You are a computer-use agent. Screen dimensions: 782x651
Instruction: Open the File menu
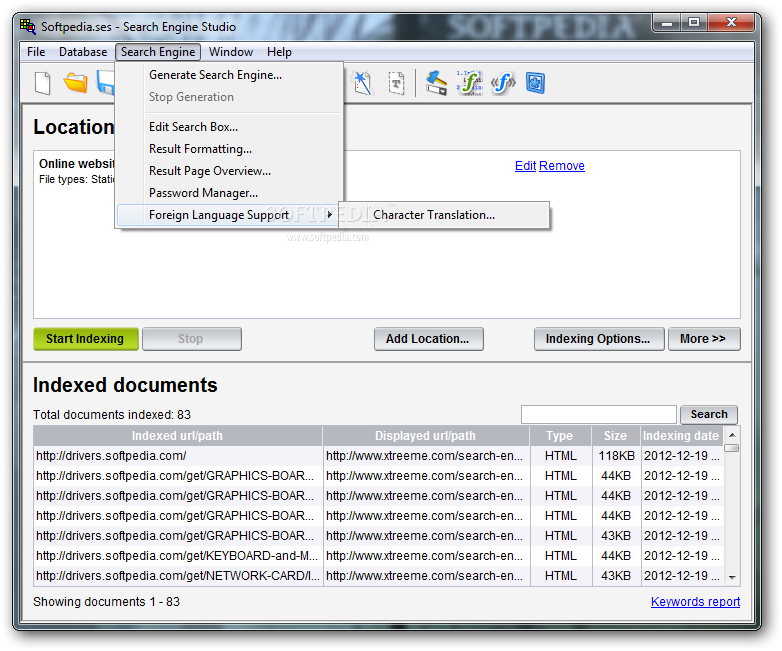[36, 52]
